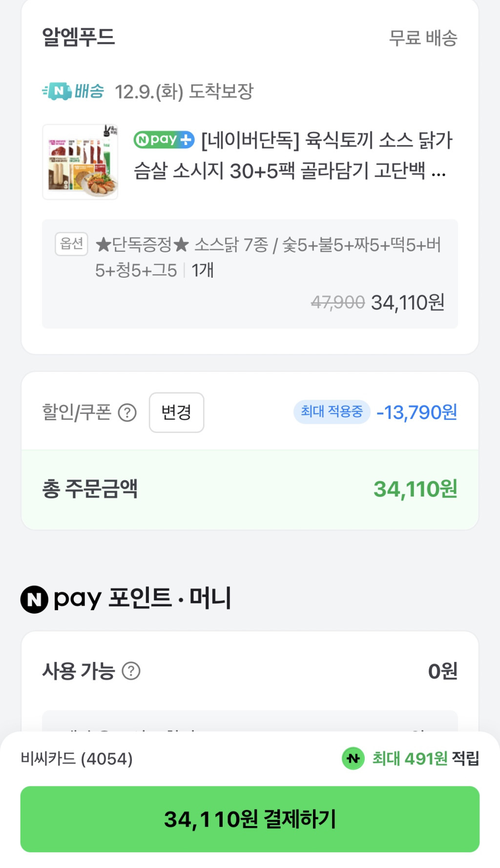Open the 육식토끼 소스 닭가슴살 product title

click(293, 155)
